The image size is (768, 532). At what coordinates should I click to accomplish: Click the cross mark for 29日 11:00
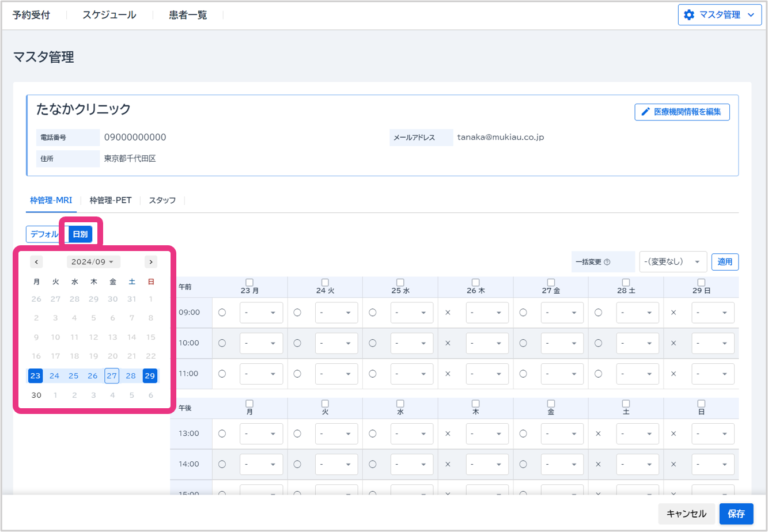coord(674,374)
